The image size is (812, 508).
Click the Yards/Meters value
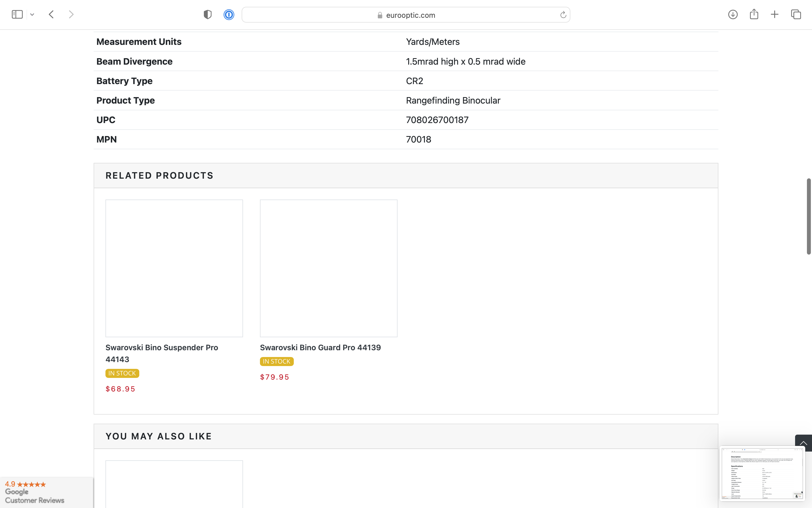[x=433, y=42]
